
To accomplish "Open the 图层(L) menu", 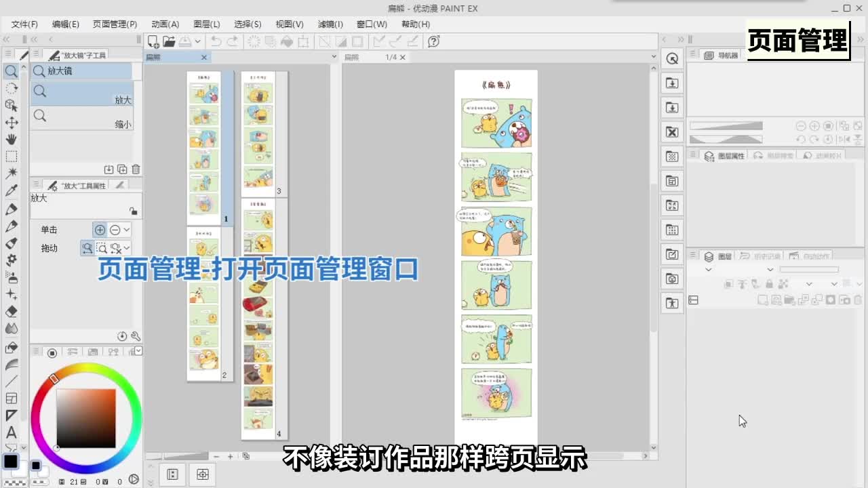I will (x=207, y=24).
